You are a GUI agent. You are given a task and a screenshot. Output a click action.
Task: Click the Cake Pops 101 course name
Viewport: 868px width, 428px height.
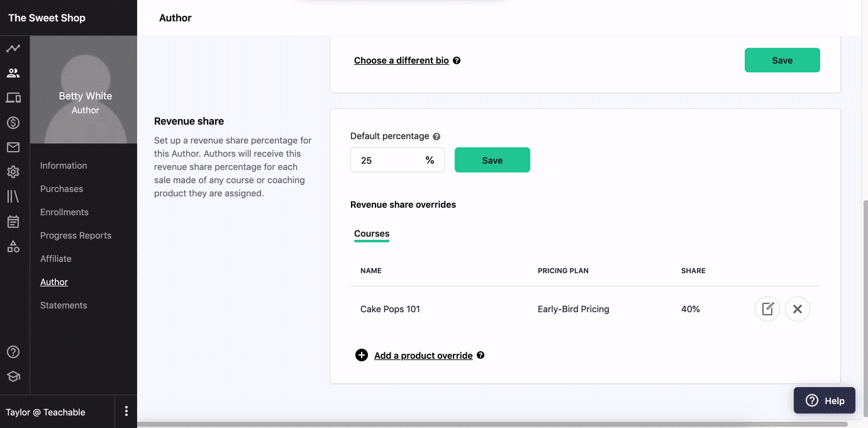coord(390,309)
